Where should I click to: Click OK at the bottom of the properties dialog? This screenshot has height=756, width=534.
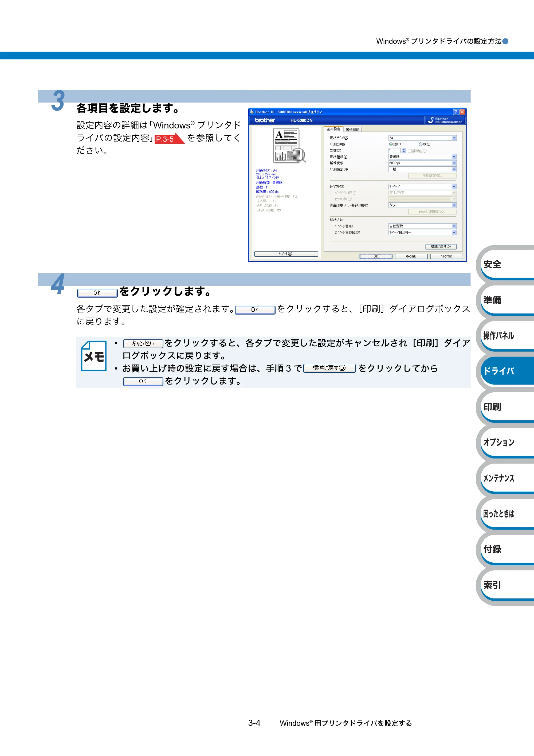point(376,257)
